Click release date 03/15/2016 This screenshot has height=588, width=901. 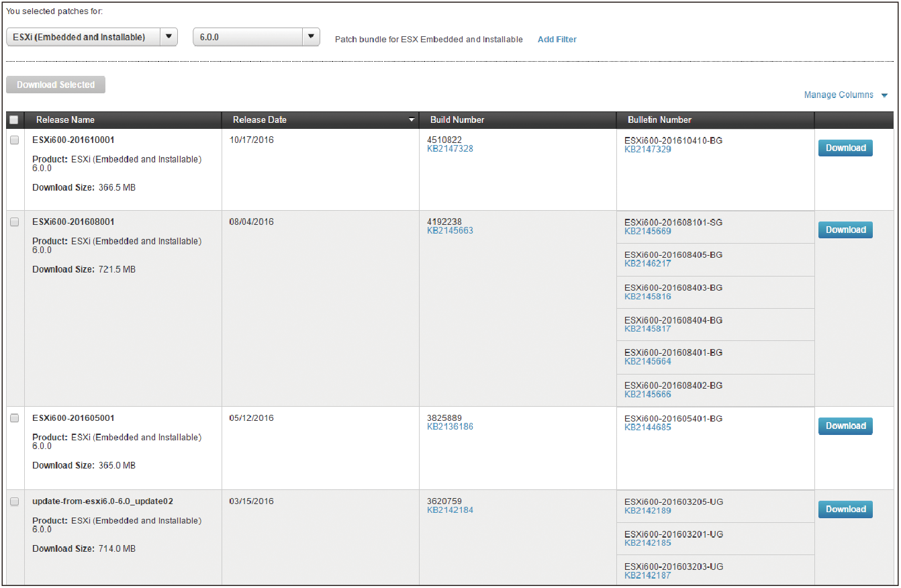251,501
